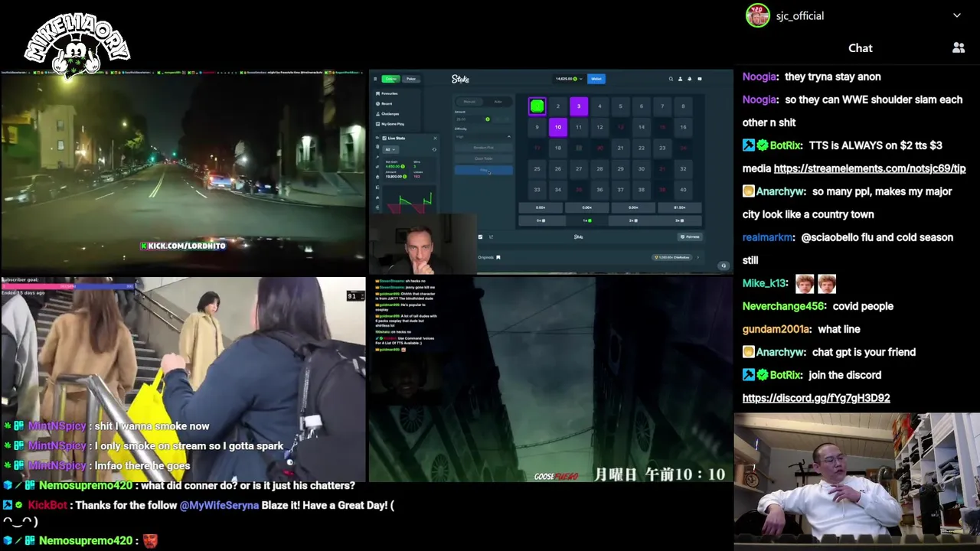
Task: Select the green gem tile 1
Action: point(537,106)
